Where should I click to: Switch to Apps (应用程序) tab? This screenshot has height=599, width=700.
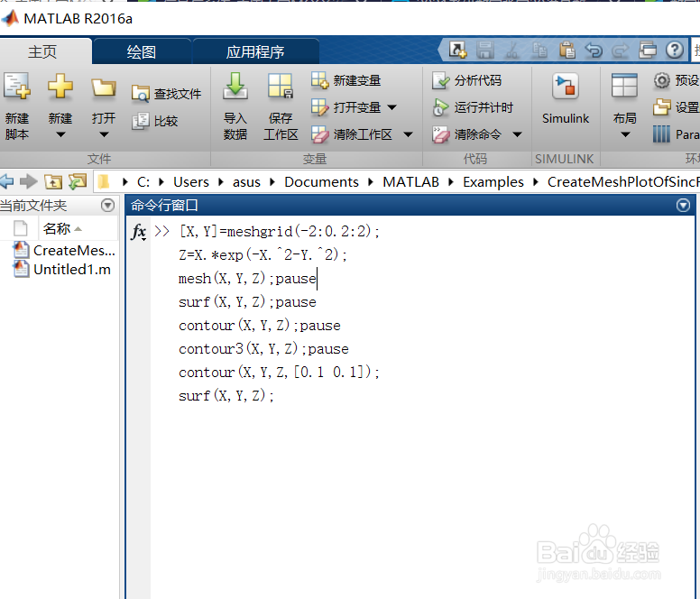[255, 51]
